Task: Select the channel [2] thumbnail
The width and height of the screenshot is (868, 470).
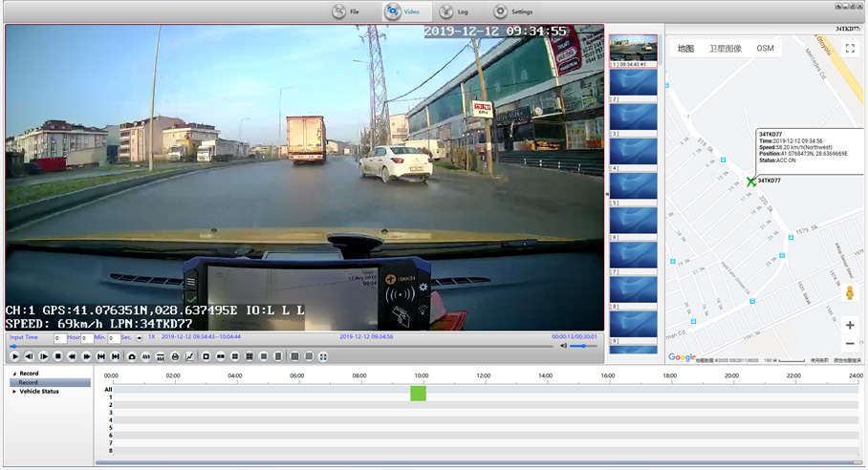Action: (633, 86)
